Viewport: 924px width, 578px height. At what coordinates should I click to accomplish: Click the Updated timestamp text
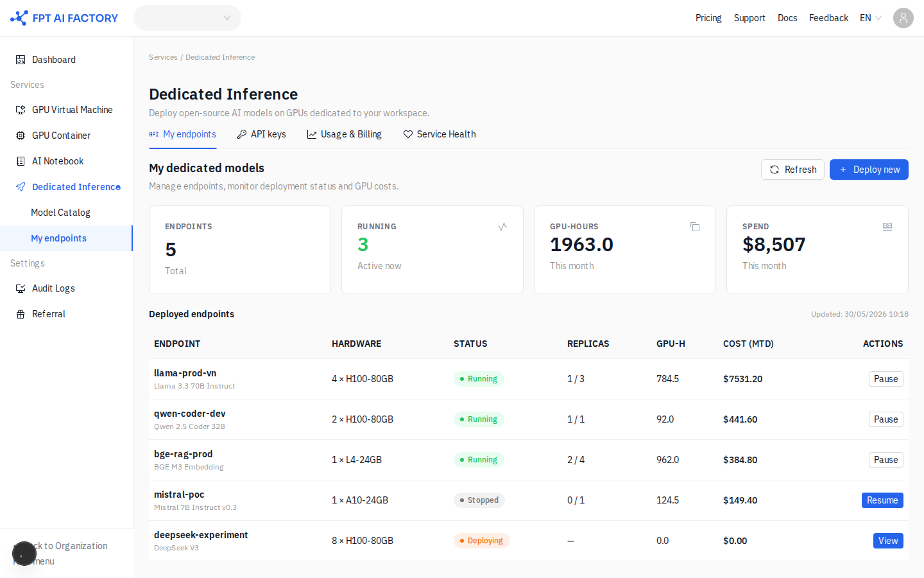point(860,314)
